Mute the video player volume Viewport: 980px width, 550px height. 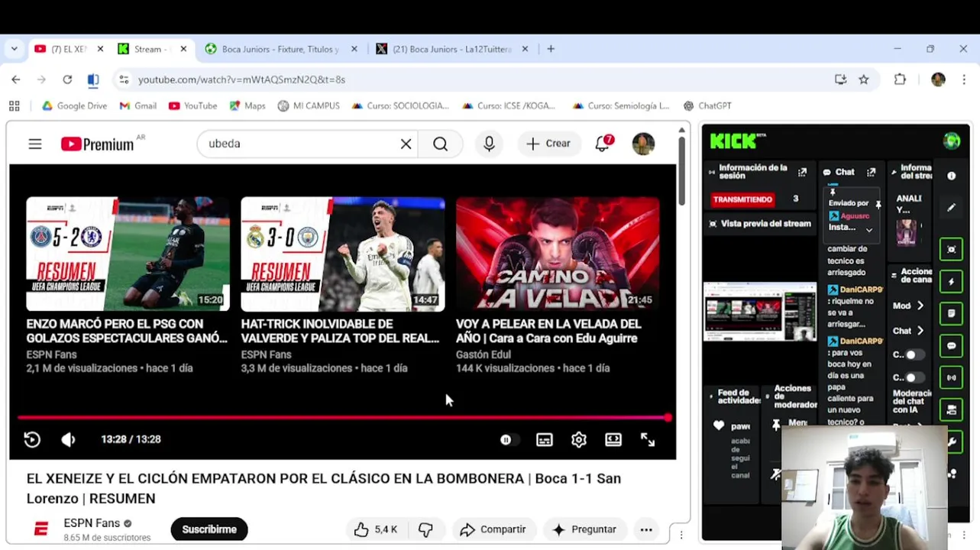[69, 439]
